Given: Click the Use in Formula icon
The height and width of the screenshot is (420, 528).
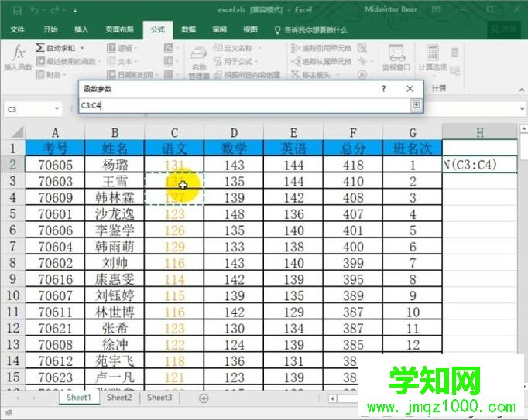Looking at the screenshot, I should 218,61.
